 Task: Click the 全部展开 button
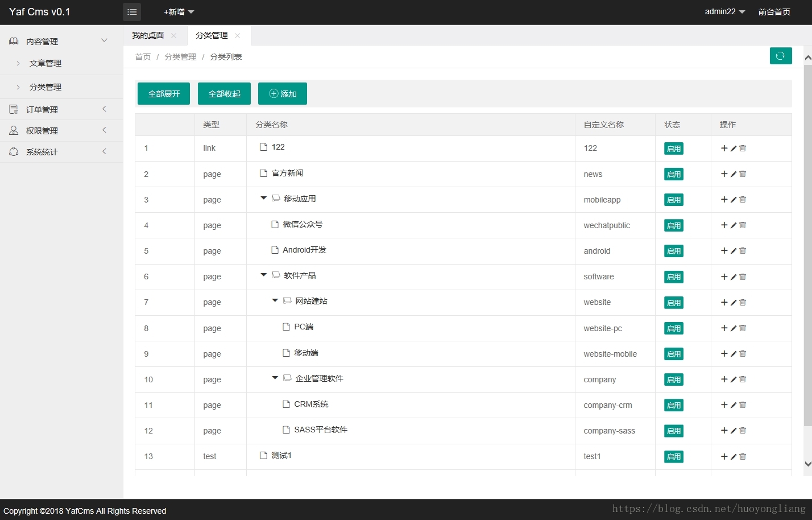click(x=164, y=93)
